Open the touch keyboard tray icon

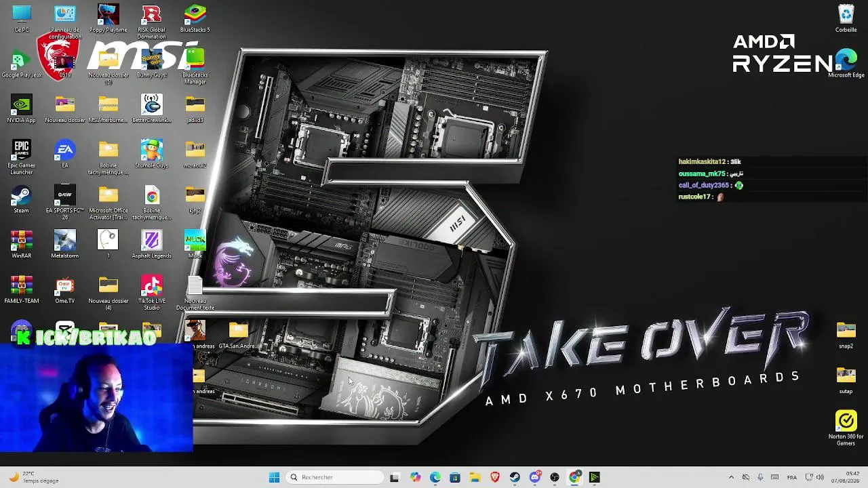point(775,477)
